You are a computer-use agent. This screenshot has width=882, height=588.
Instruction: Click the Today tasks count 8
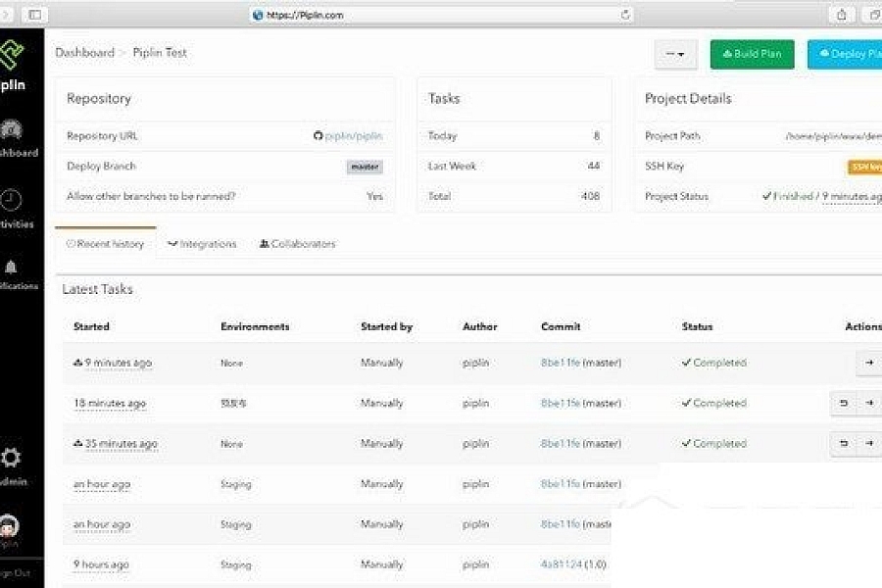click(x=596, y=135)
